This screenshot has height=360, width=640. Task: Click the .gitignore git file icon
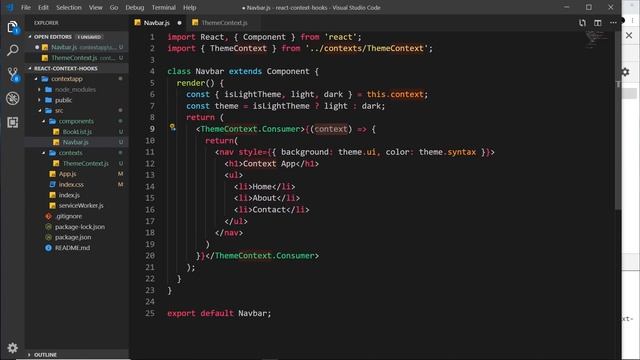click(48, 216)
